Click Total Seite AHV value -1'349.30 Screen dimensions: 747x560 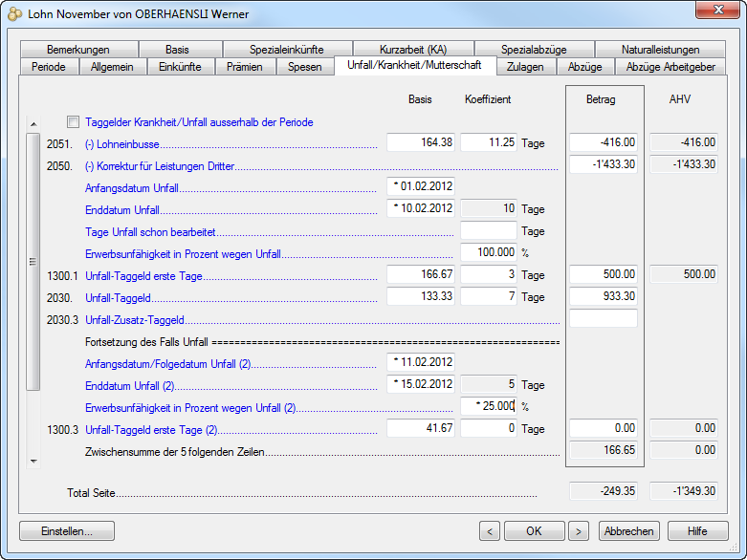pyautogui.click(x=684, y=491)
